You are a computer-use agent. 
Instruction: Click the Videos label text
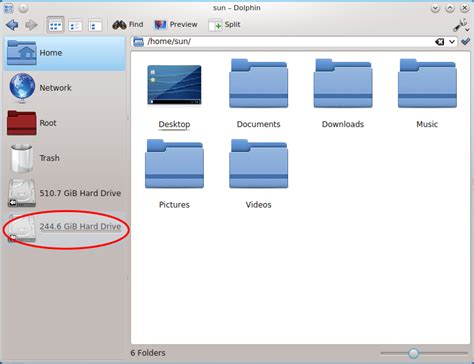pos(259,205)
